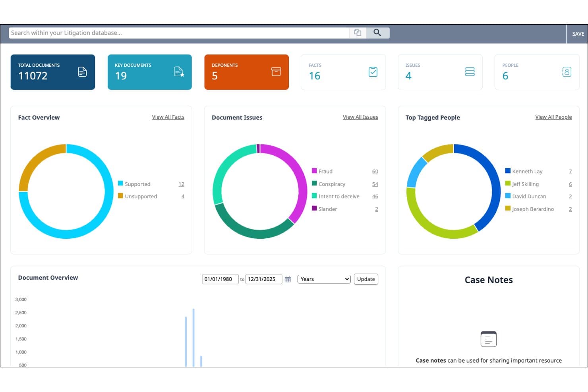Click the Deponents archive box icon

coord(276,72)
